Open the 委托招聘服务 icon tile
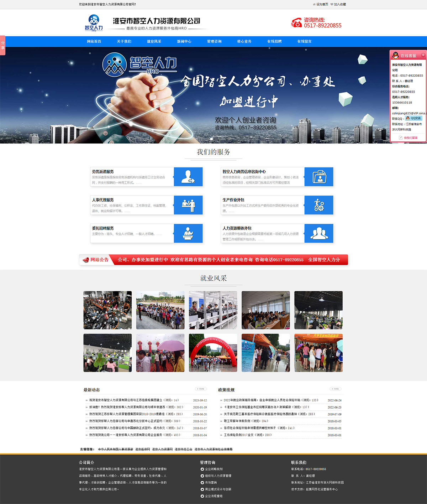The image size is (427, 504). 188,233
